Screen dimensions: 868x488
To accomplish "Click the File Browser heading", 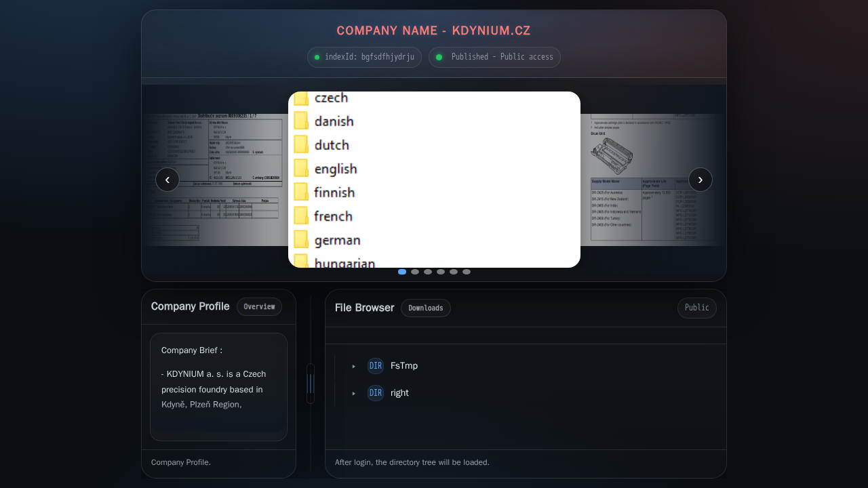I will click(365, 308).
